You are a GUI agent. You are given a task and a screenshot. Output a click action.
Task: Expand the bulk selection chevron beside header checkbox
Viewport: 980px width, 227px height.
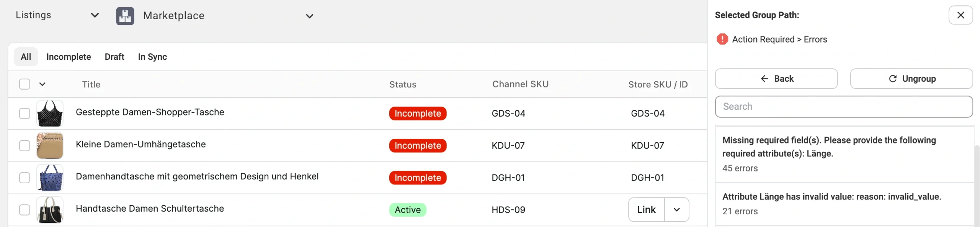pyautogui.click(x=42, y=84)
